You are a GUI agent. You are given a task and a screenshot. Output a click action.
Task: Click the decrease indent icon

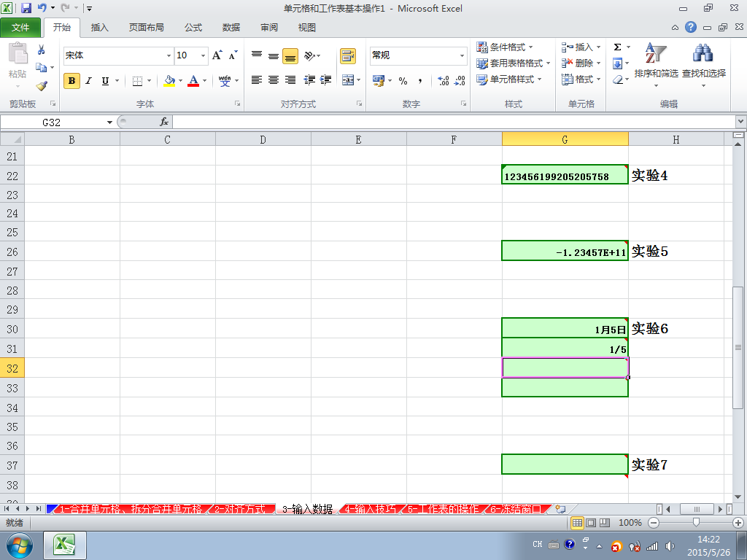coord(309,80)
